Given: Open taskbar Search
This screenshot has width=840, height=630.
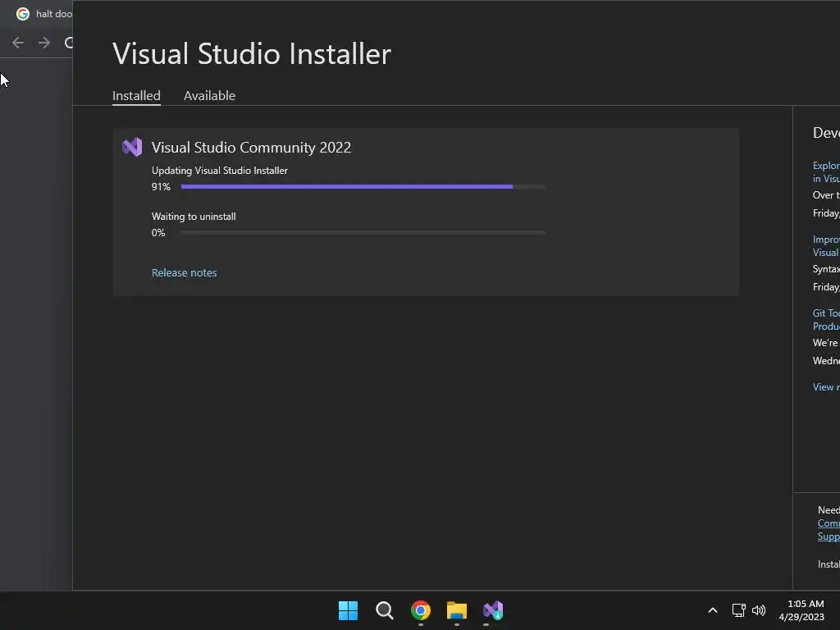Looking at the screenshot, I should 384,610.
